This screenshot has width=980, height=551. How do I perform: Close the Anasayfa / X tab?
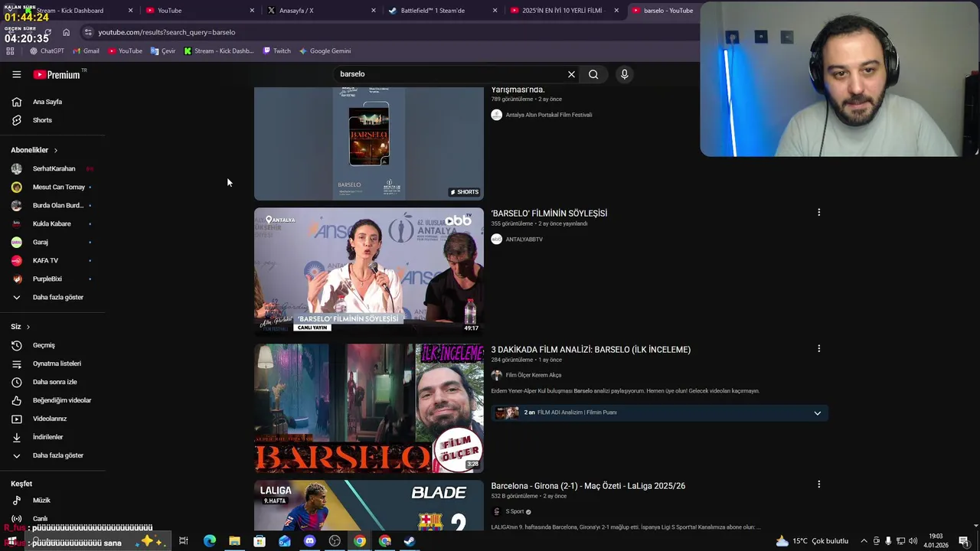coord(374,11)
